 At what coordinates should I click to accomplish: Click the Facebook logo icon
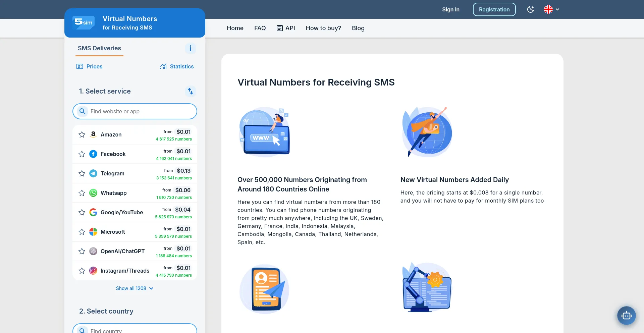[93, 154]
